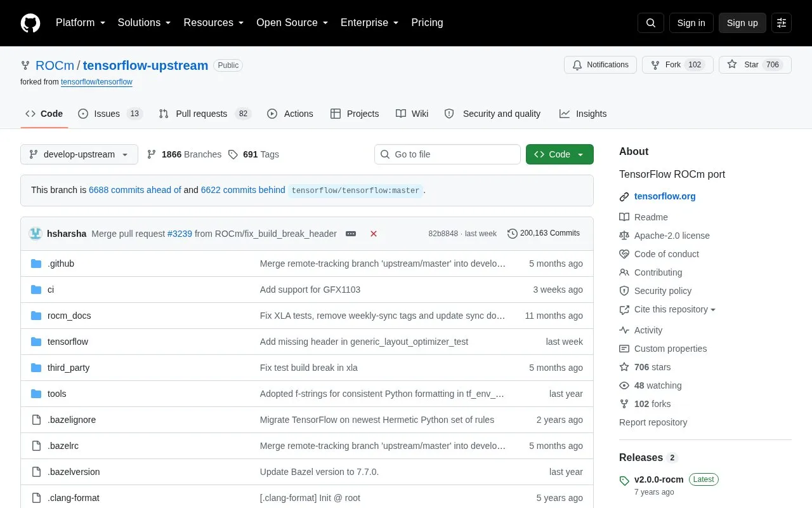Switch to the Issues tab

(110, 114)
